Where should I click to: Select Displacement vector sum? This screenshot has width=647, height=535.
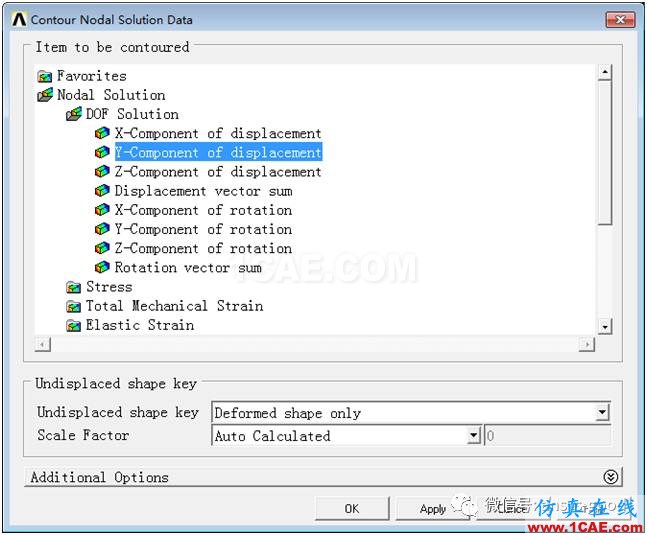tap(203, 191)
